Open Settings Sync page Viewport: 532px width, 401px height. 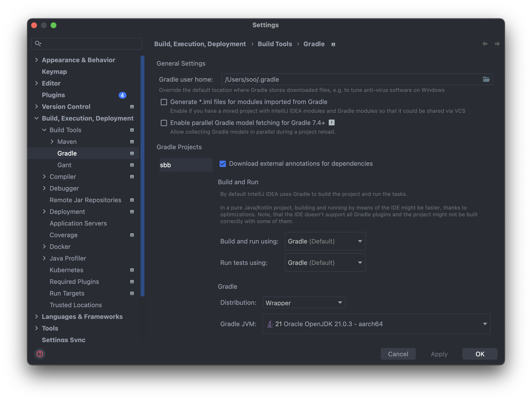pos(63,340)
